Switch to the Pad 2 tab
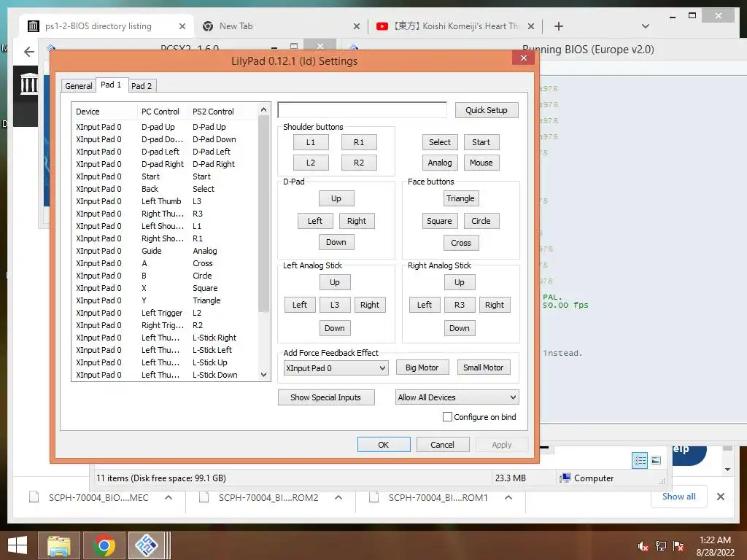This screenshot has height=560, width=747. tap(142, 86)
